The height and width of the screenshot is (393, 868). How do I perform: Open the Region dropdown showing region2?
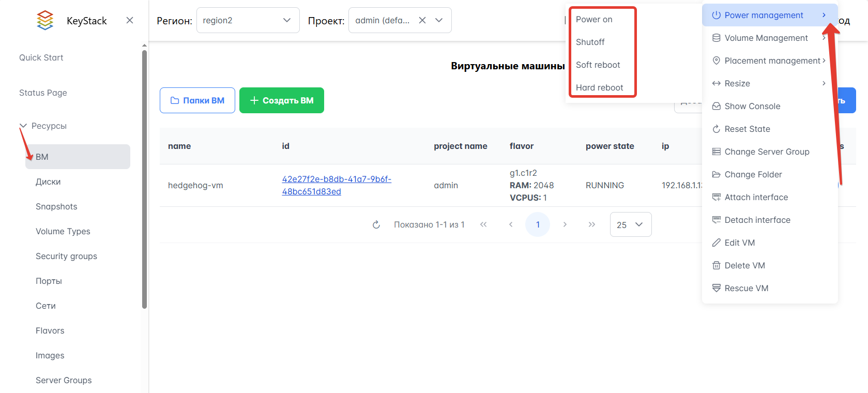click(x=248, y=20)
